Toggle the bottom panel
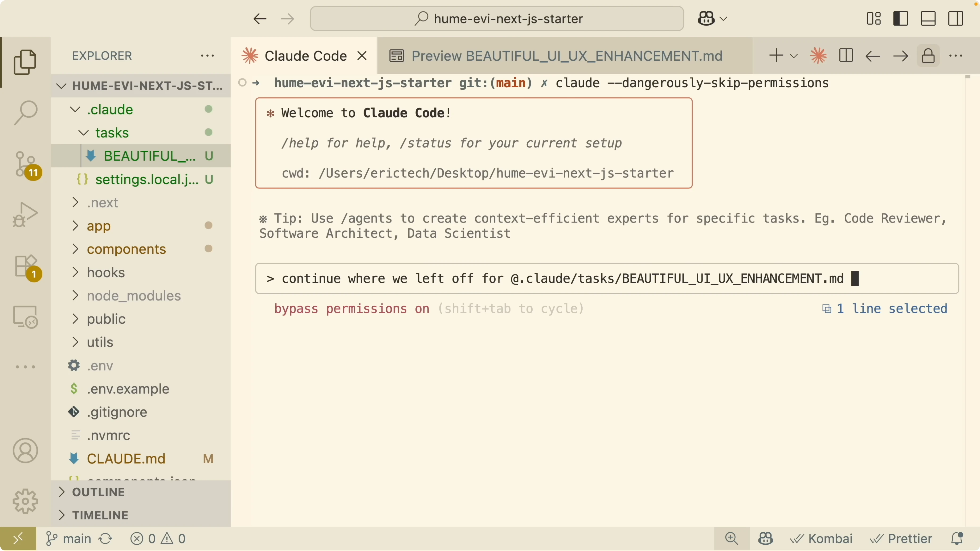 pos(928,18)
